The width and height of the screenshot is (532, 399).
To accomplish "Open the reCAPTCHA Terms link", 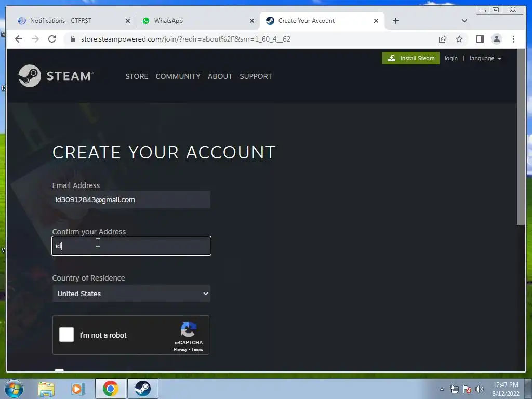I will pos(197,349).
